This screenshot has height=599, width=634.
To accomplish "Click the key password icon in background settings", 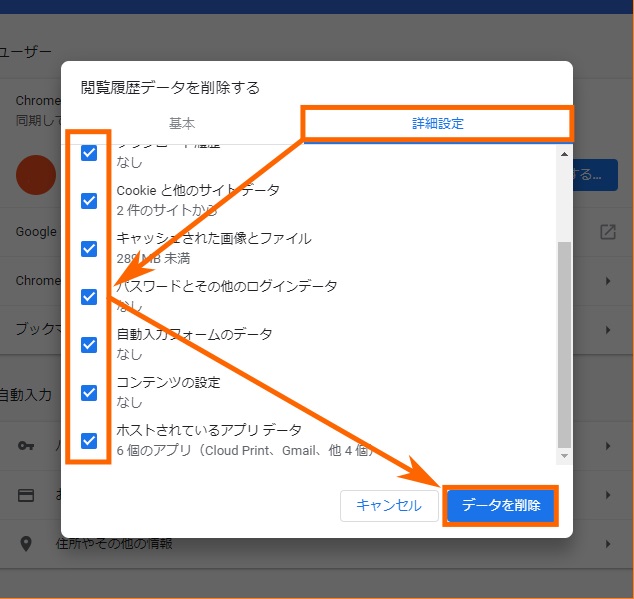I will click(x=26, y=446).
